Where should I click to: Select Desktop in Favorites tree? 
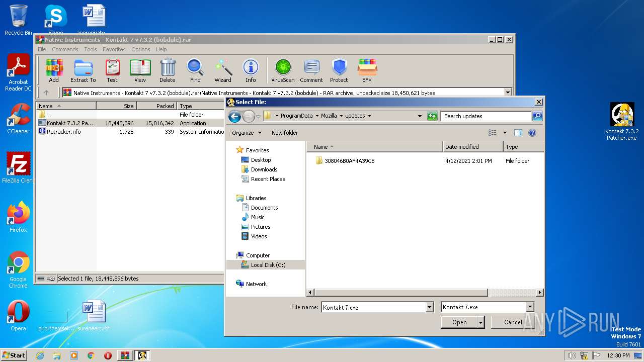[x=261, y=160]
